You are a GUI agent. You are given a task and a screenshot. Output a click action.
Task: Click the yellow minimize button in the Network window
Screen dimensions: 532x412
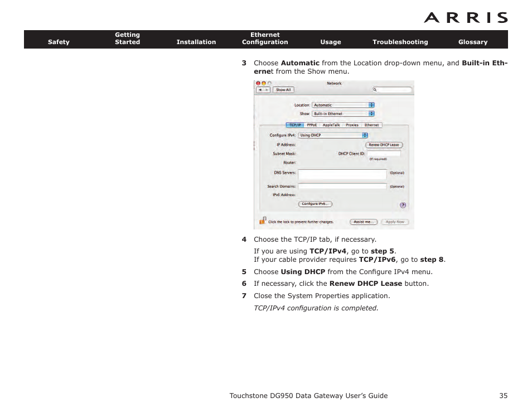pyautogui.click(x=264, y=83)
